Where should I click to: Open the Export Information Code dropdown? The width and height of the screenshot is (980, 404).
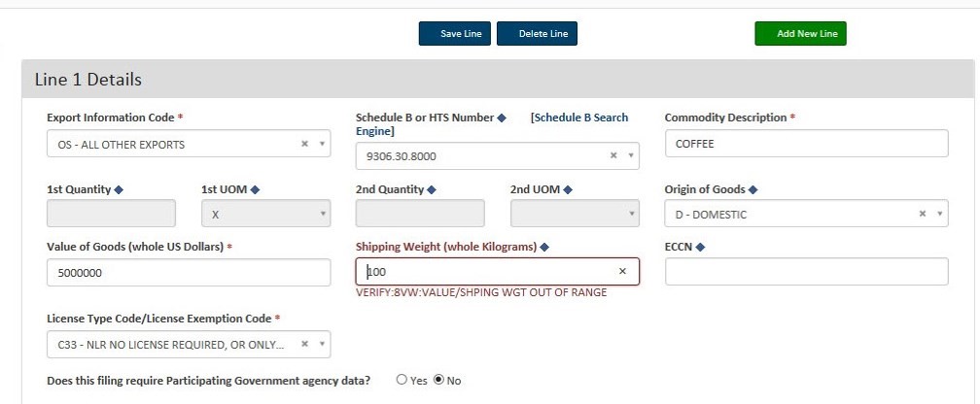tap(189, 144)
